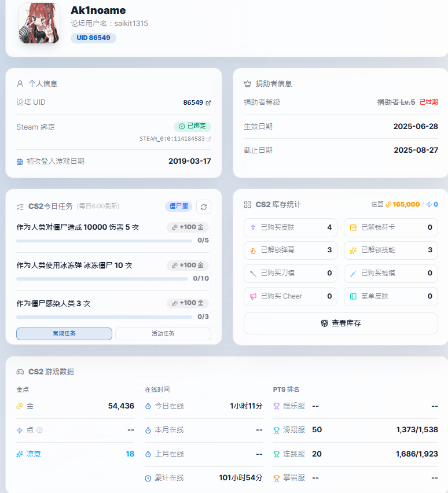Open external link icon next to forum UID 86549
The image size is (448, 493).
coord(208,103)
